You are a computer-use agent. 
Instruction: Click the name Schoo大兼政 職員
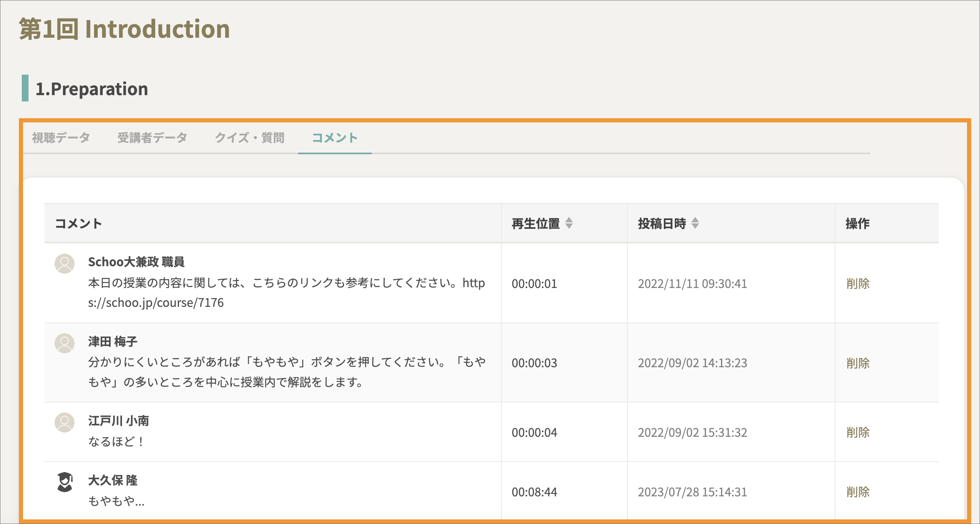tap(136, 262)
